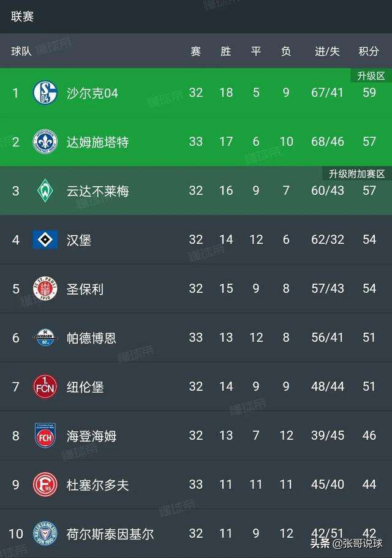
Task: Click the 球队 column header
Action: (x=21, y=51)
